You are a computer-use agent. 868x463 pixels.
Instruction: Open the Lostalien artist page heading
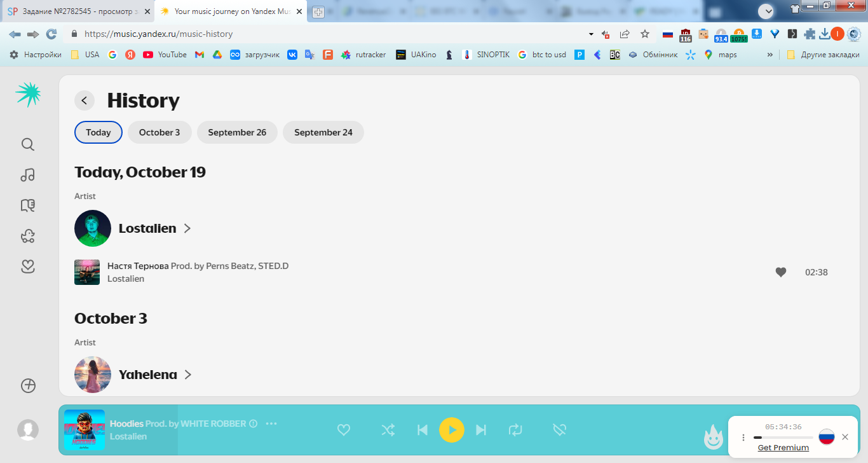[147, 228]
